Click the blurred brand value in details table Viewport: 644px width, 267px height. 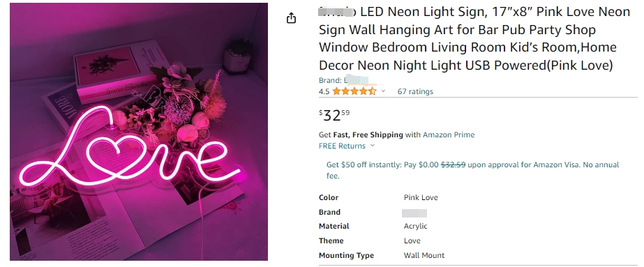click(x=414, y=213)
